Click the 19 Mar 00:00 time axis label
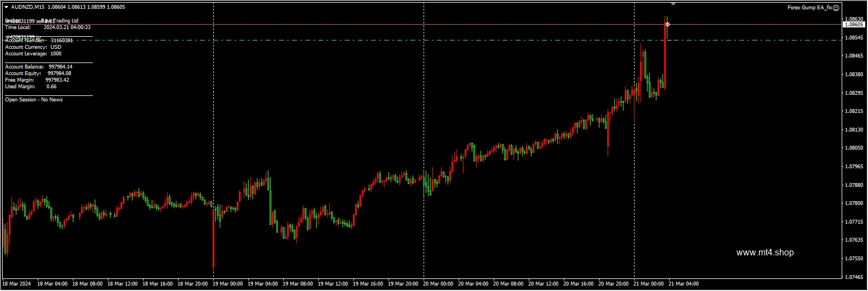The width and height of the screenshot is (868, 291). coord(228,284)
